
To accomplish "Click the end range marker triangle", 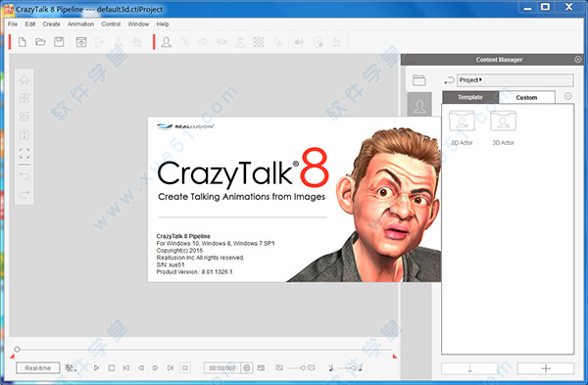I will pyautogui.click(x=395, y=357).
